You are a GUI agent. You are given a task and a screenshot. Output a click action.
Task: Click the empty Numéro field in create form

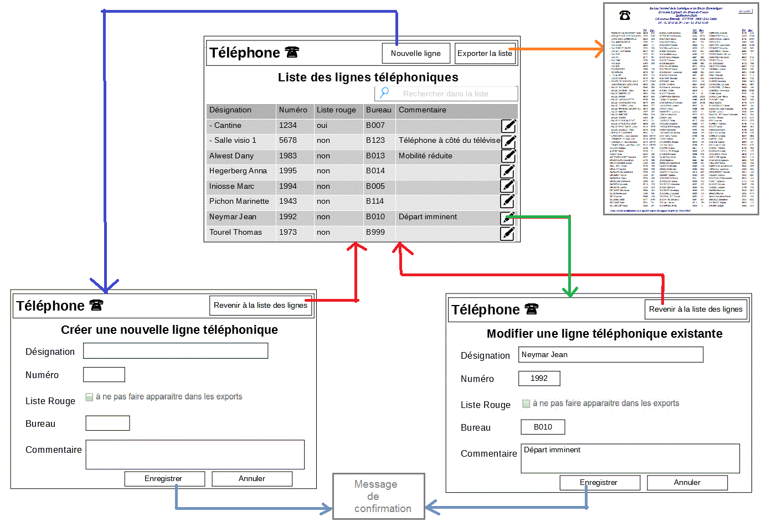click(104, 375)
